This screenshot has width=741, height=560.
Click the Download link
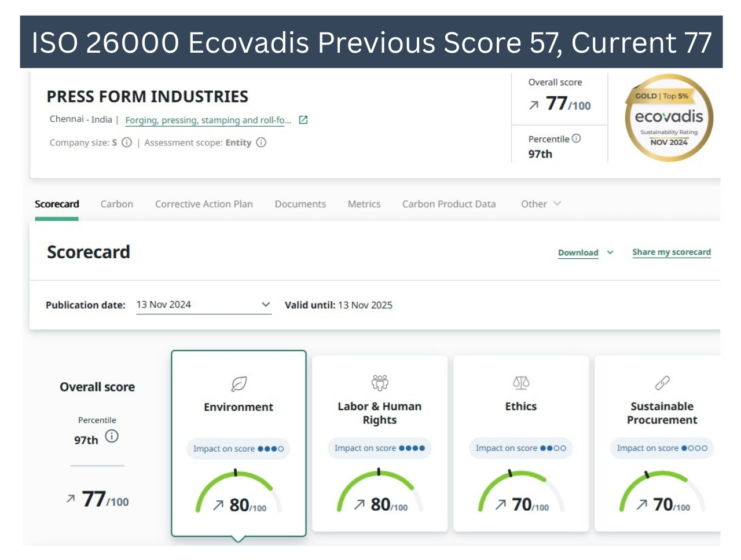(578, 253)
